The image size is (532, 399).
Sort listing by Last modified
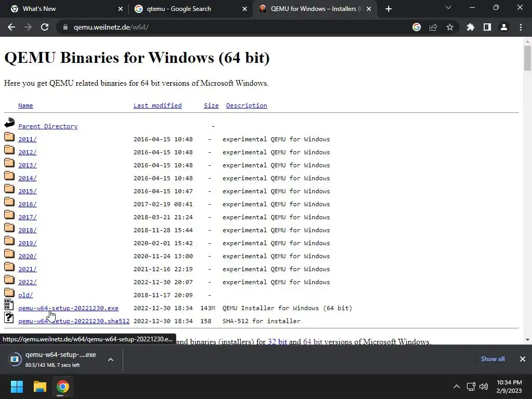tap(157, 105)
